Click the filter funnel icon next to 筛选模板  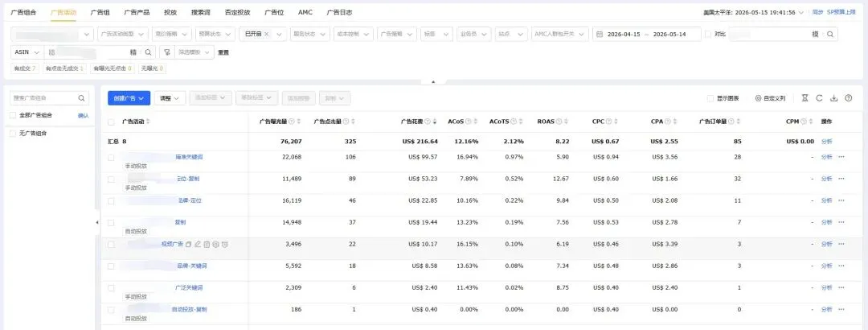point(166,52)
